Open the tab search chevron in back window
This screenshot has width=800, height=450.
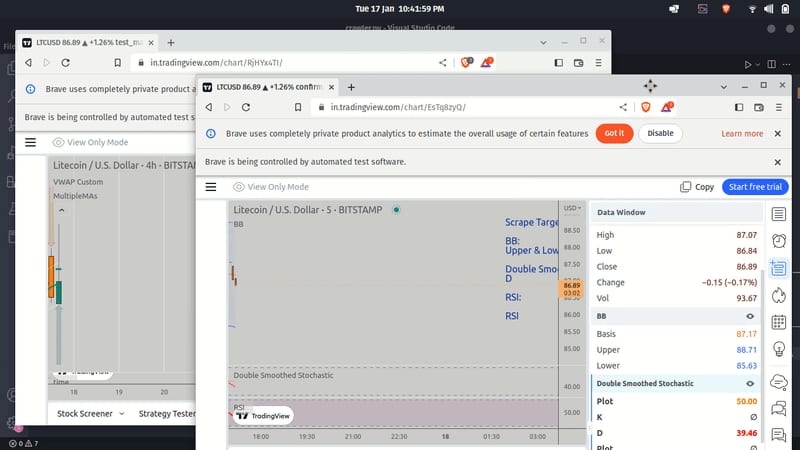543,43
